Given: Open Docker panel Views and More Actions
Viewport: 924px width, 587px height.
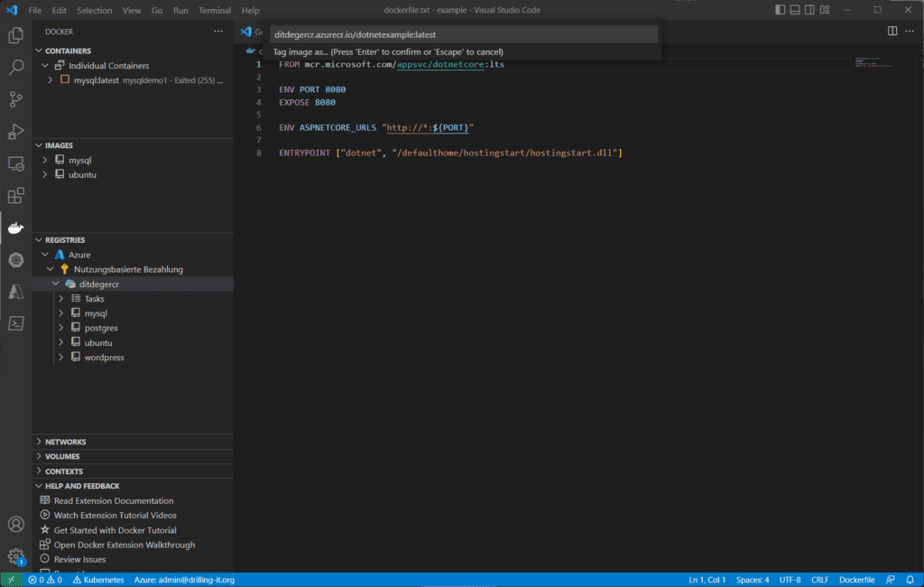Looking at the screenshot, I should [x=218, y=32].
